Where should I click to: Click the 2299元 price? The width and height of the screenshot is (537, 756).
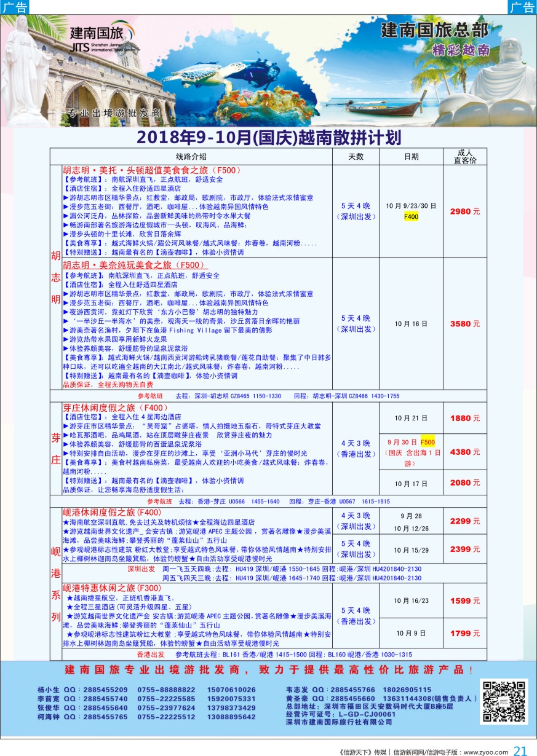(x=465, y=521)
